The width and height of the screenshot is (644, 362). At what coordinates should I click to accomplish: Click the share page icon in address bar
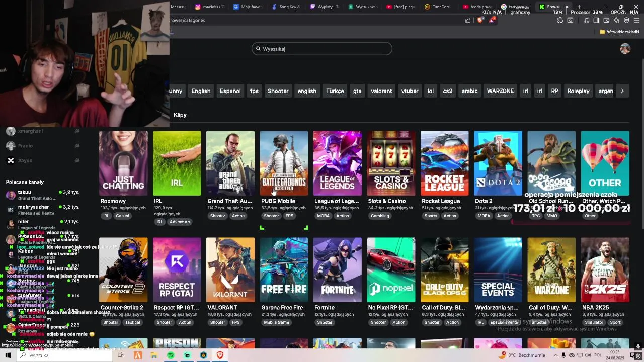coord(468,20)
